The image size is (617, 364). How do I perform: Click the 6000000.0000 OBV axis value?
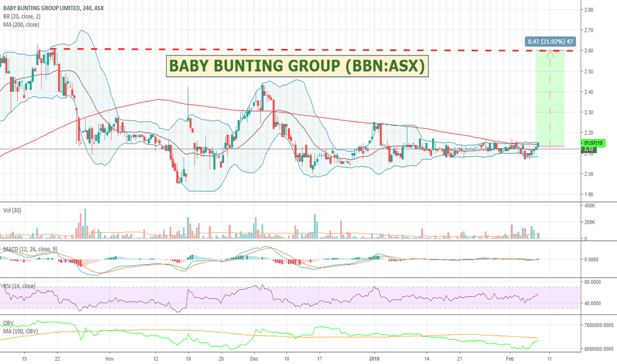[x=599, y=349]
